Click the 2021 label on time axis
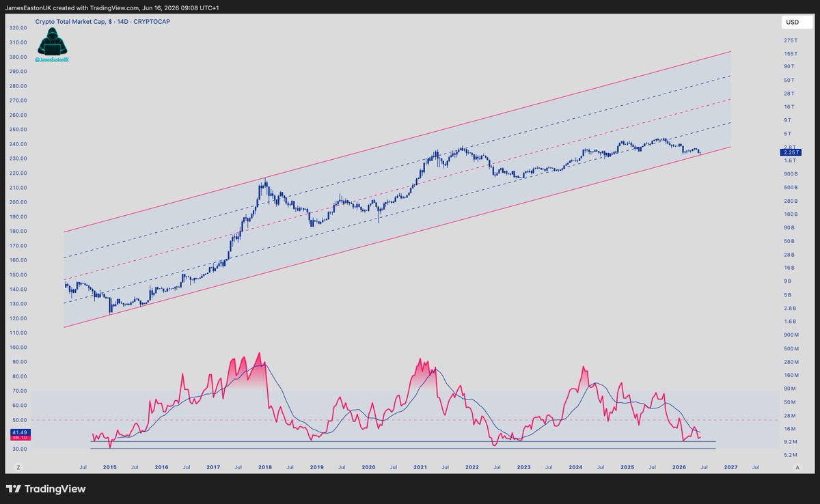Image resolution: width=820 pixels, height=504 pixels. (x=420, y=467)
